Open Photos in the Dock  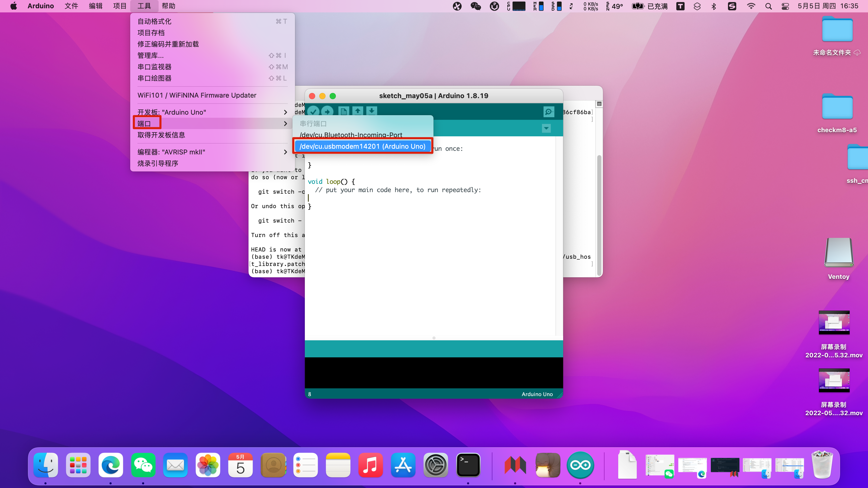click(x=208, y=465)
